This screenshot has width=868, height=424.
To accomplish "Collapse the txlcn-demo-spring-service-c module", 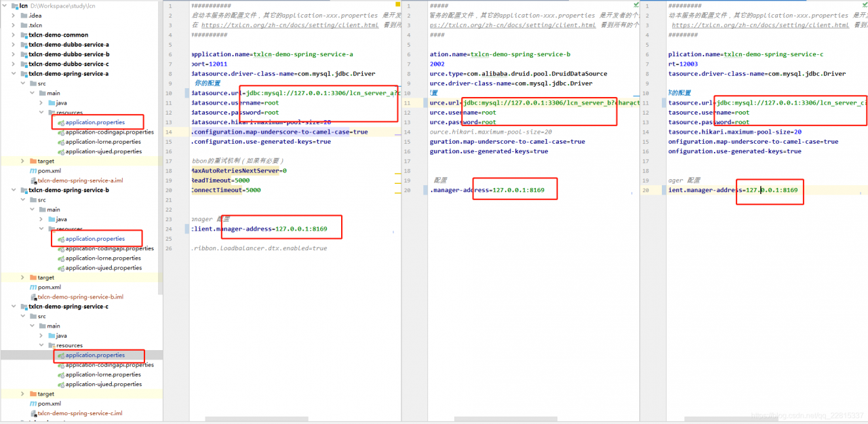I will click(14, 307).
